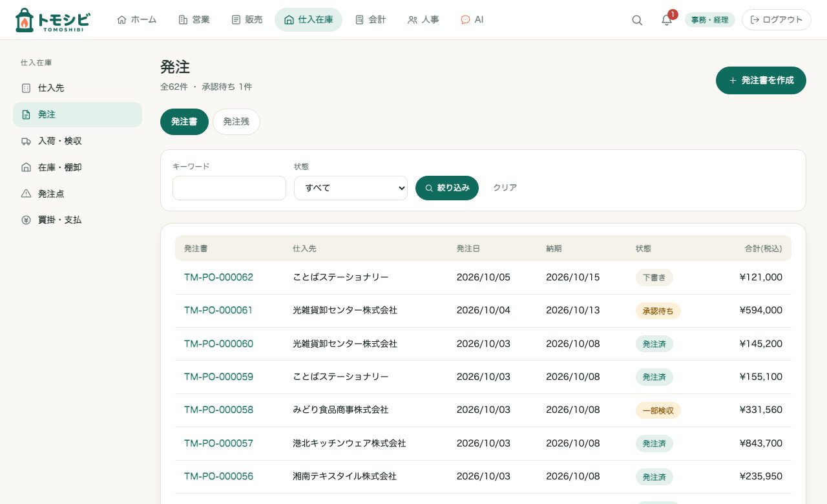Screen dimensions: 827x504
Task: Open order TM-PO-000057
Action: 218,443
